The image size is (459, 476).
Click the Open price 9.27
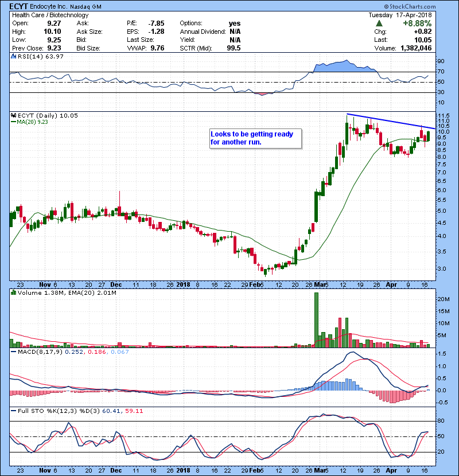tap(54, 24)
